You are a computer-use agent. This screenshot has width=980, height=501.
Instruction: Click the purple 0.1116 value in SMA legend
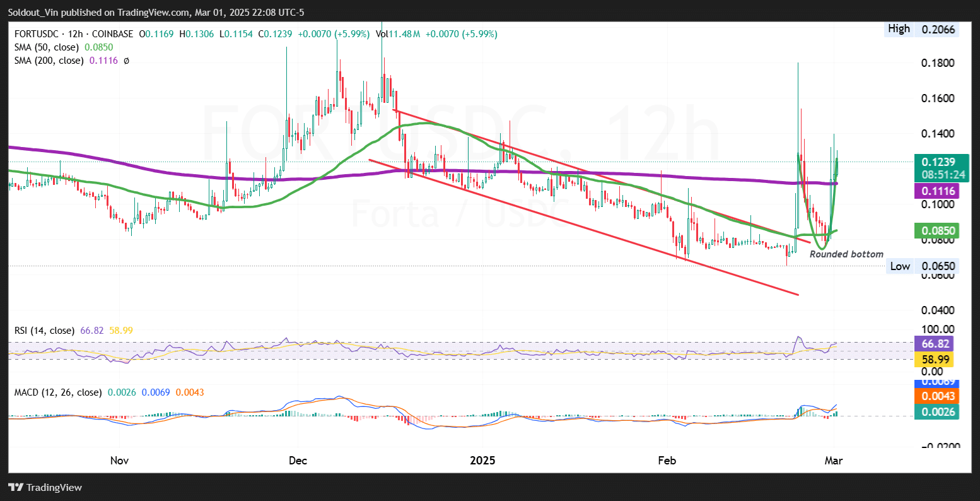coord(104,61)
